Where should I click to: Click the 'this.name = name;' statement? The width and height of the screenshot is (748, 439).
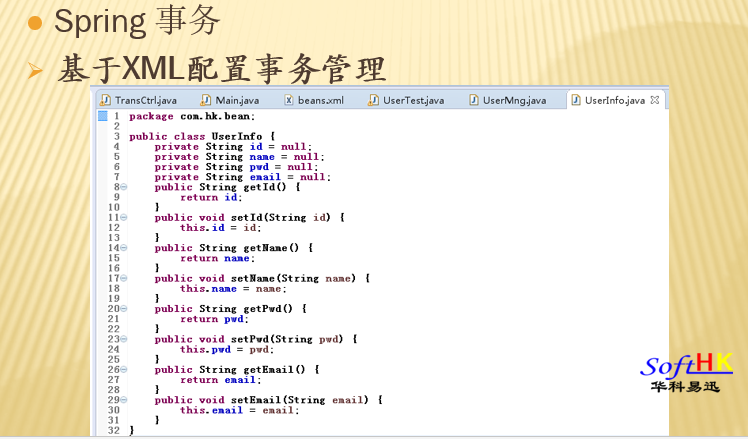(233, 289)
